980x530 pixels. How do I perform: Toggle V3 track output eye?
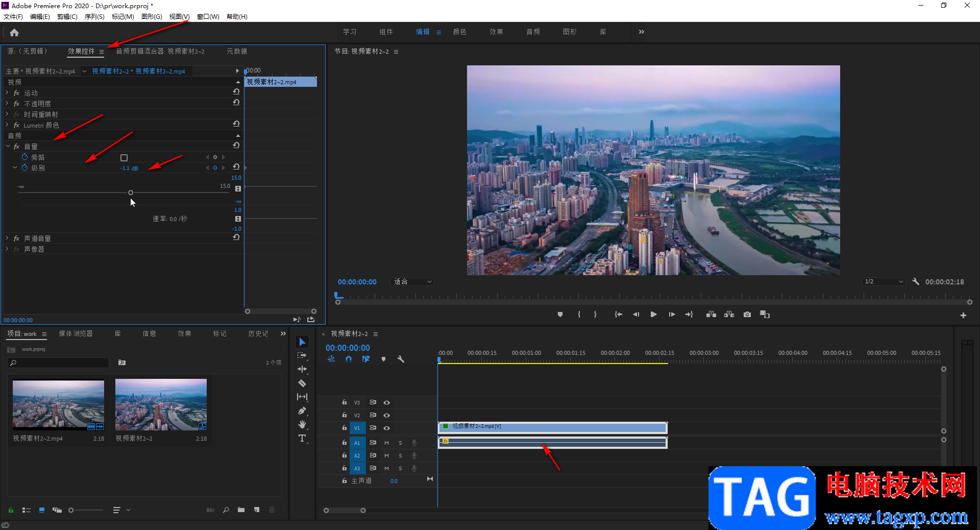pos(387,402)
